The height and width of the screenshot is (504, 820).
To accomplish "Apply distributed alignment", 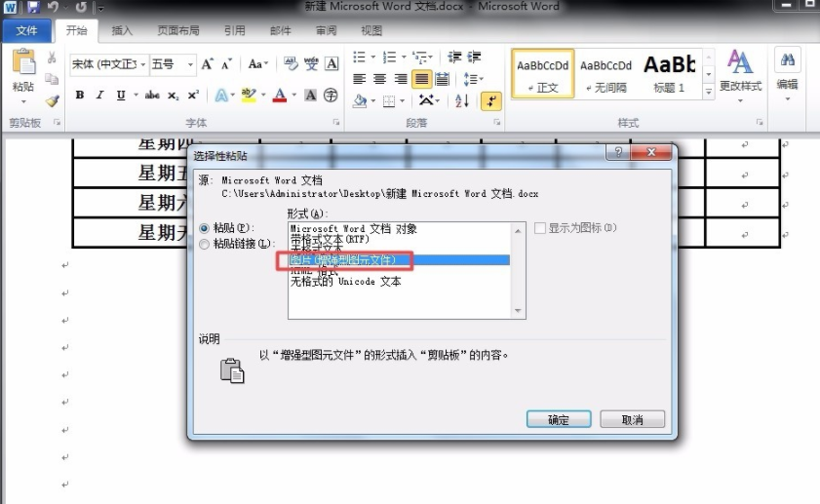I will 442,79.
